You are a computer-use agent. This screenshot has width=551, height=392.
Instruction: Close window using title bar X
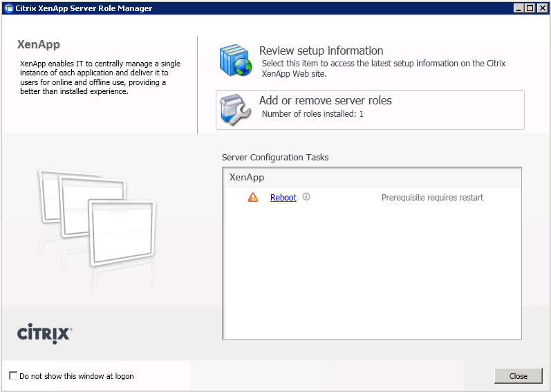click(542, 8)
